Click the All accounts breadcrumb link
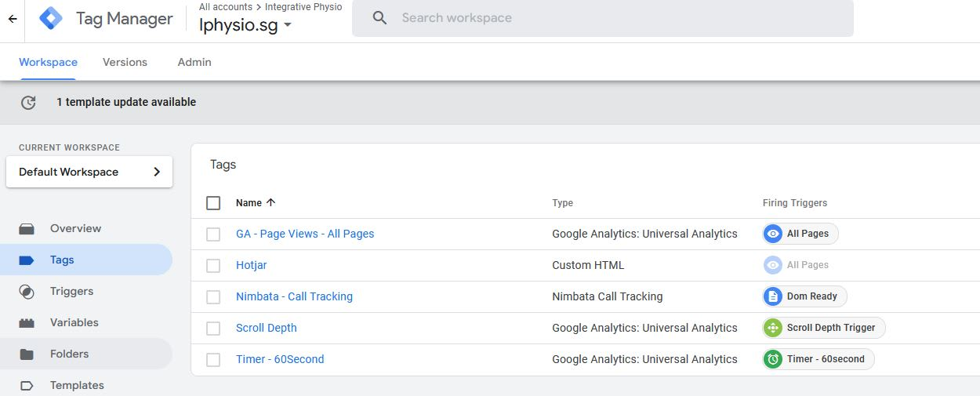 (226, 7)
